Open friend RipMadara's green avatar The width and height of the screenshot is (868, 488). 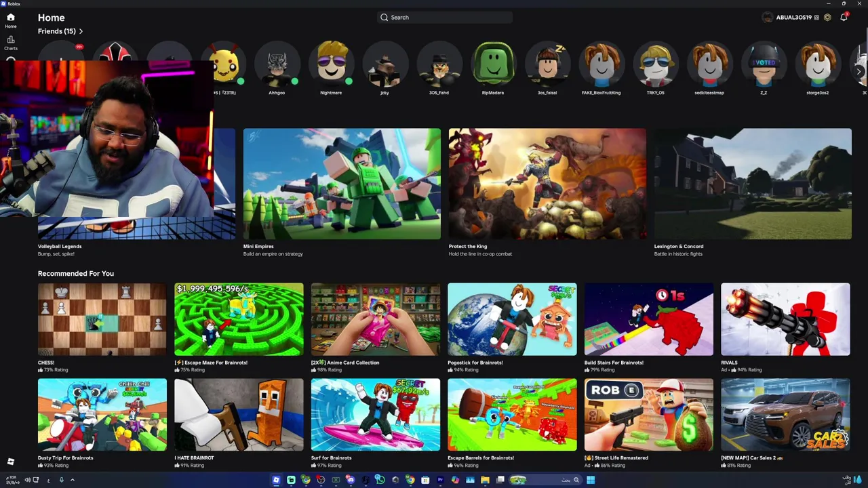pos(493,65)
